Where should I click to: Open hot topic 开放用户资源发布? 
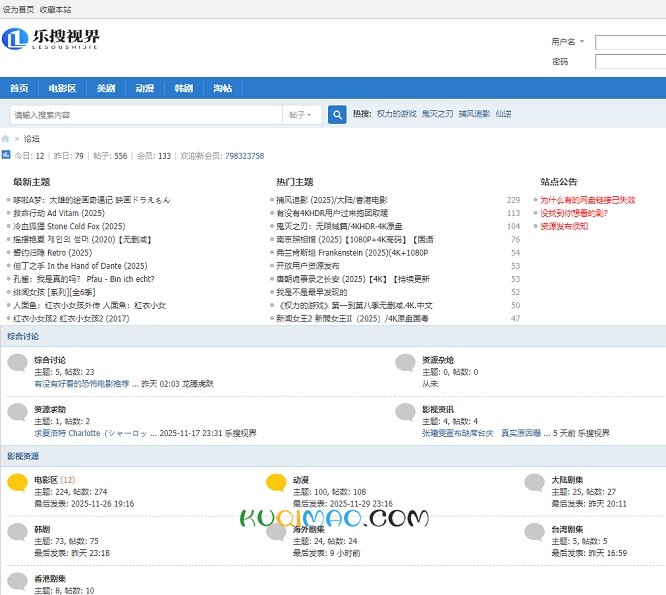click(x=308, y=266)
